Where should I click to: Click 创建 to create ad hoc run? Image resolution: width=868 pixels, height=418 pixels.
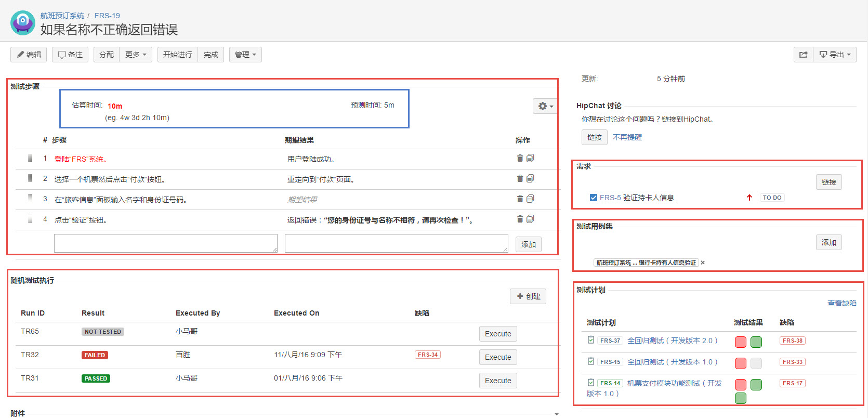coord(528,296)
